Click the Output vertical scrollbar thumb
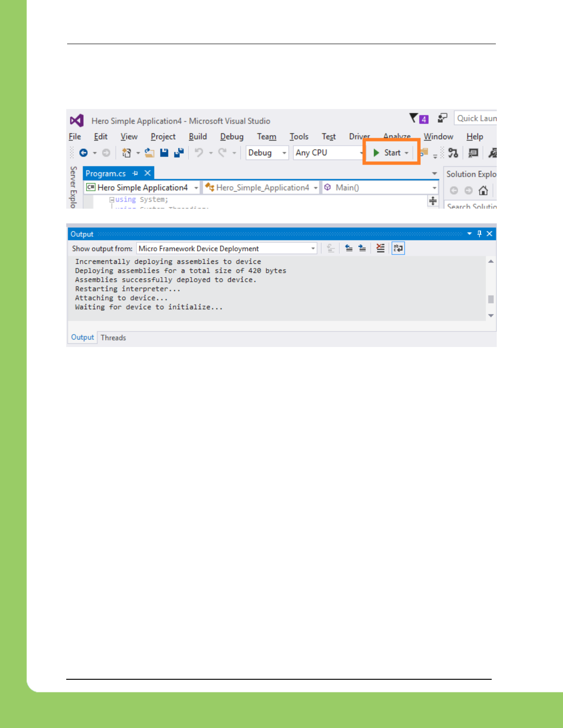This screenshot has height=728, width=563. point(491,299)
